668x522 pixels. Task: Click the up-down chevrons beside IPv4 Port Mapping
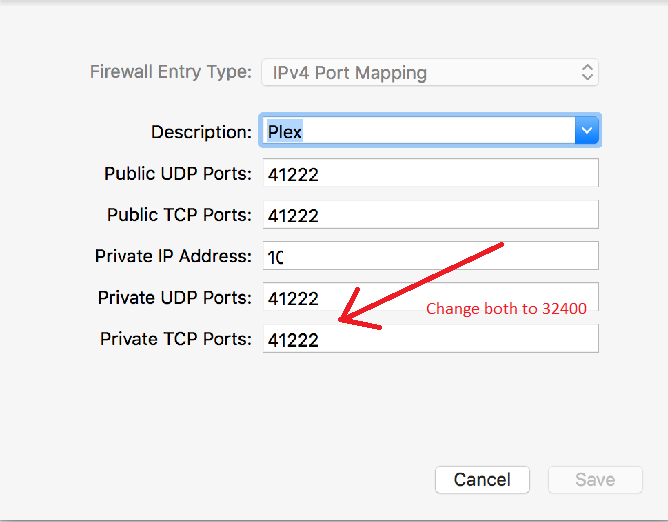(x=587, y=73)
